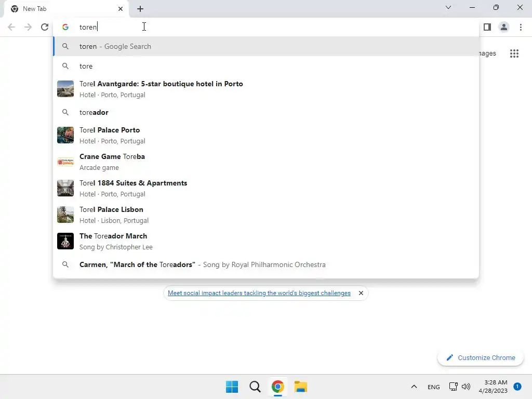Select Carmen March of the Toreadors suggestion
Image resolution: width=532 pixels, height=399 pixels.
pyautogui.click(x=266, y=264)
